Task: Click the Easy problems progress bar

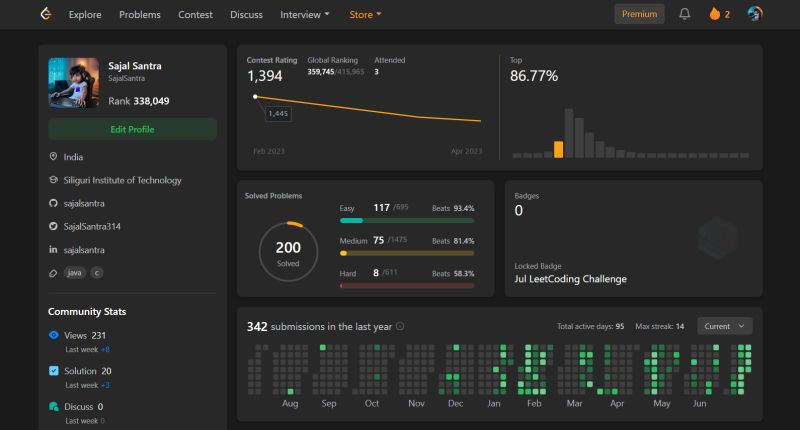Action: coord(407,220)
